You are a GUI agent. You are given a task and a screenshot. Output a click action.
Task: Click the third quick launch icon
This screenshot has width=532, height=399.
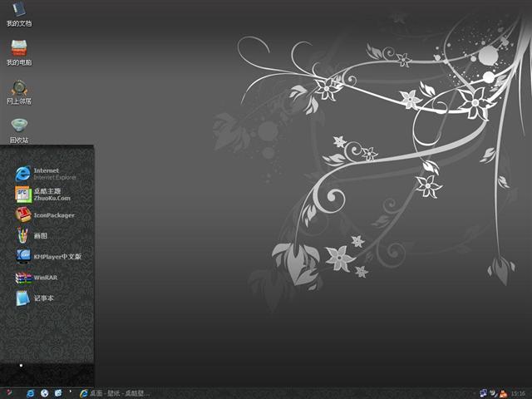pos(58,393)
